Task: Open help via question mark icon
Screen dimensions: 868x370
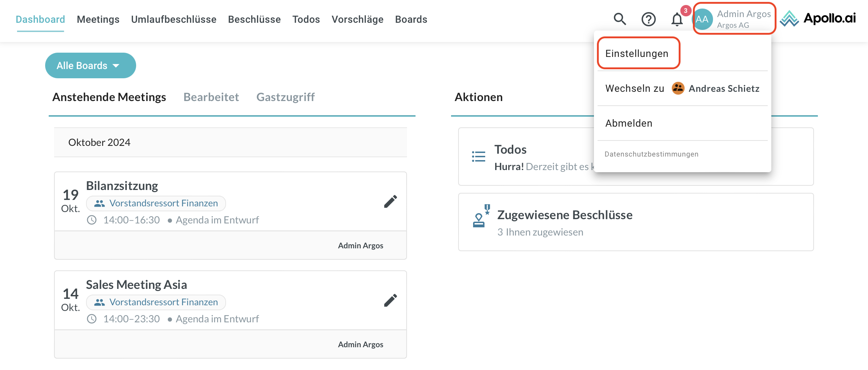Action: tap(648, 19)
